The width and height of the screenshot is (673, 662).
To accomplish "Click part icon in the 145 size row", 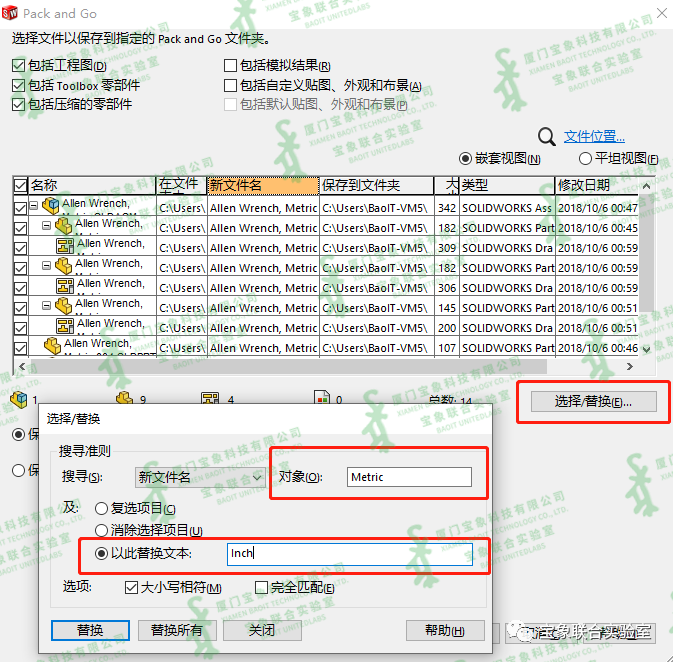I will tap(64, 305).
